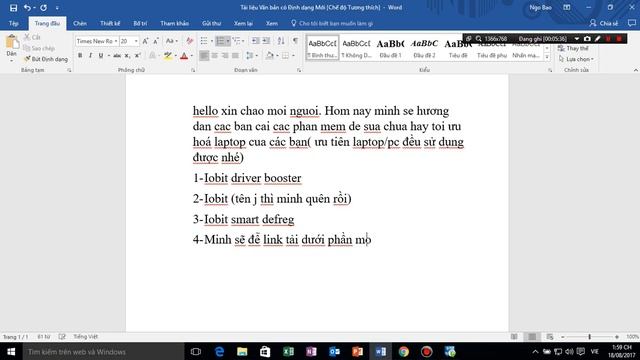Image resolution: width=640 pixels, height=360 pixels.
Task: Select the Đầu đề 1 heading style
Action: (x=390, y=48)
